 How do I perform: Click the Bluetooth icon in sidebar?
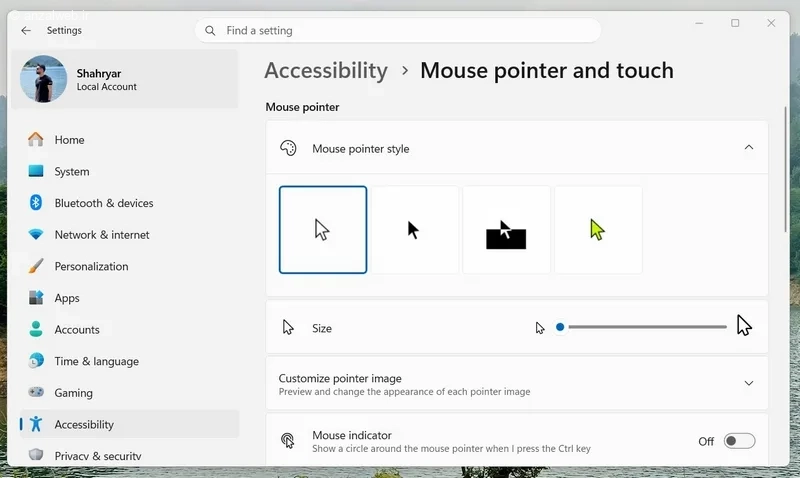(36, 203)
